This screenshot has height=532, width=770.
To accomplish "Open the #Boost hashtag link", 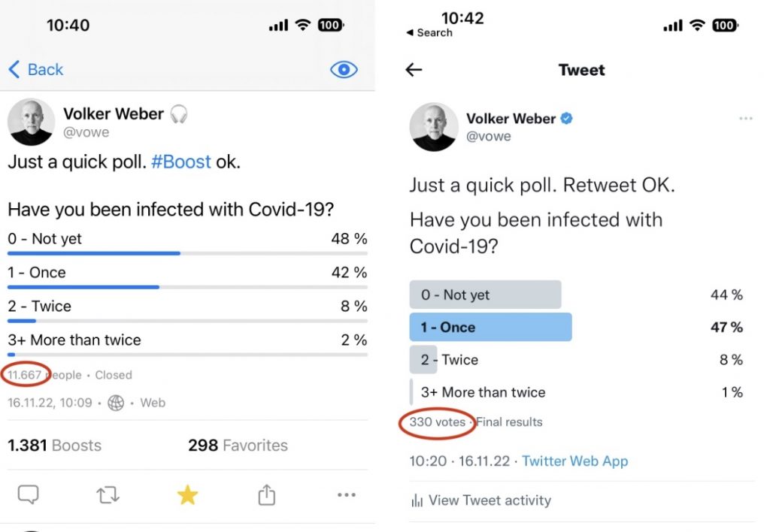I will [x=180, y=162].
